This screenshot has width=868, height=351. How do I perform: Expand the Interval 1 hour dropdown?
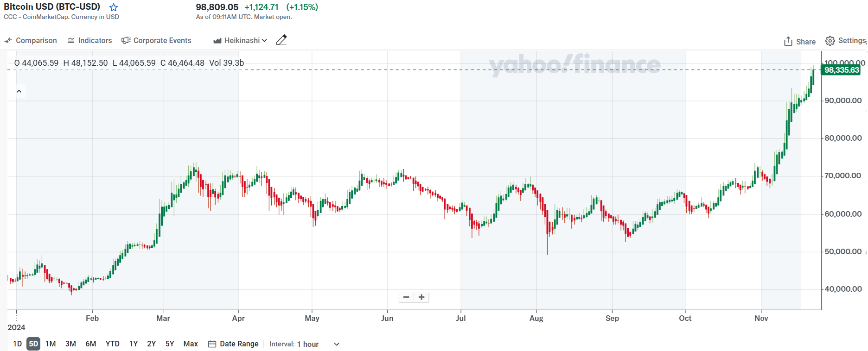click(x=336, y=344)
